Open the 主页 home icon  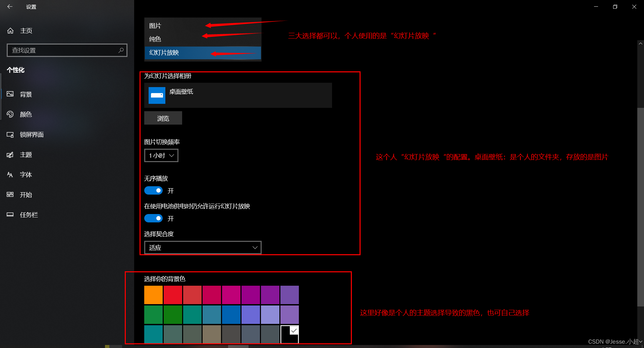click(10, 31)
